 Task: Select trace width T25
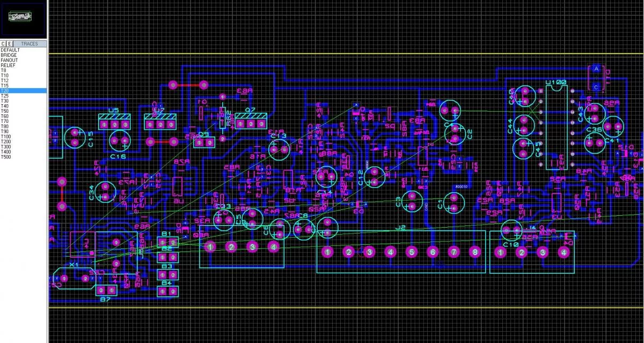tap(24, 96)
